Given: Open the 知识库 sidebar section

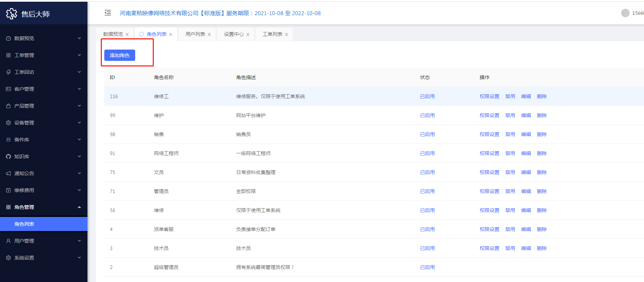Looking at the screenshot, I should [x=44, y=156].
